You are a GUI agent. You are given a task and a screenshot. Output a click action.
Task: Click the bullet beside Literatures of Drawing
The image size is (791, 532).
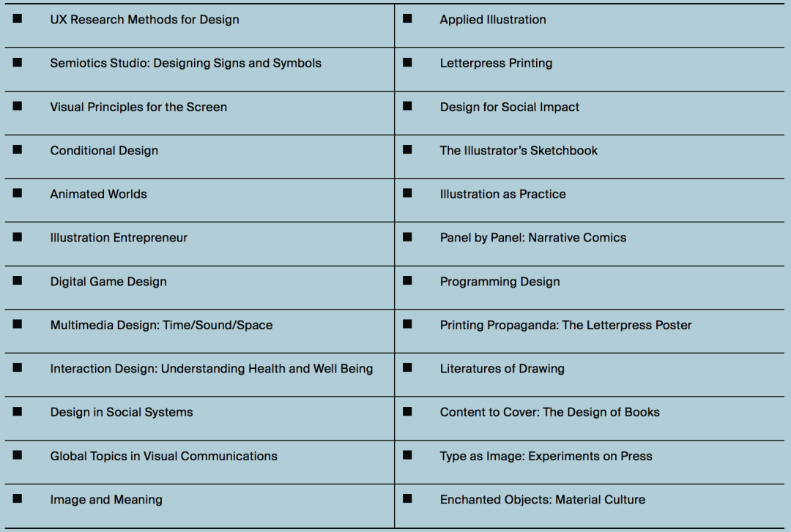pos(407,367)
